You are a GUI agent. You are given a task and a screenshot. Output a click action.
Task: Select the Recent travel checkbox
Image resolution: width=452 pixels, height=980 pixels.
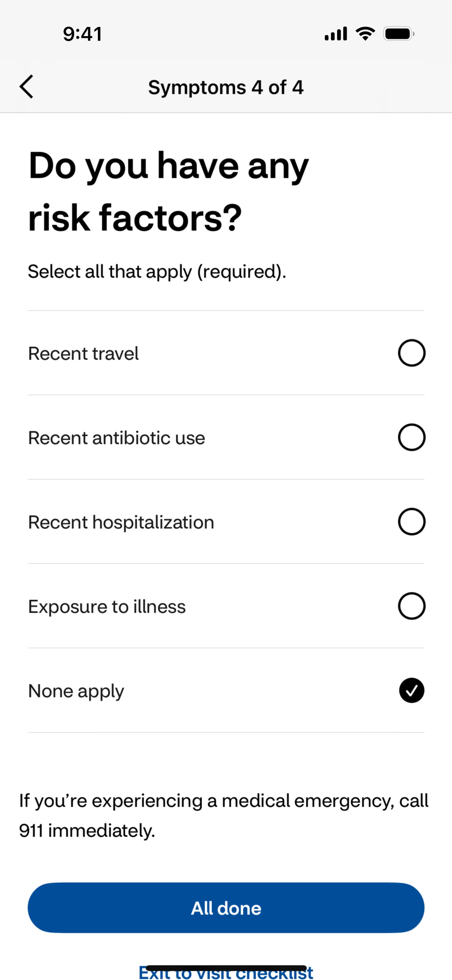(411, 353)
